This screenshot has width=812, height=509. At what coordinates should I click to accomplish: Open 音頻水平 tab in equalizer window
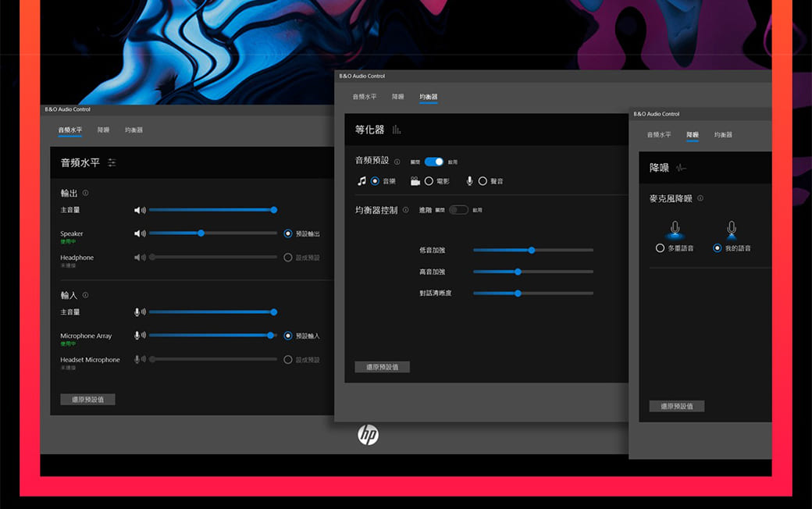tap(364, 97)
